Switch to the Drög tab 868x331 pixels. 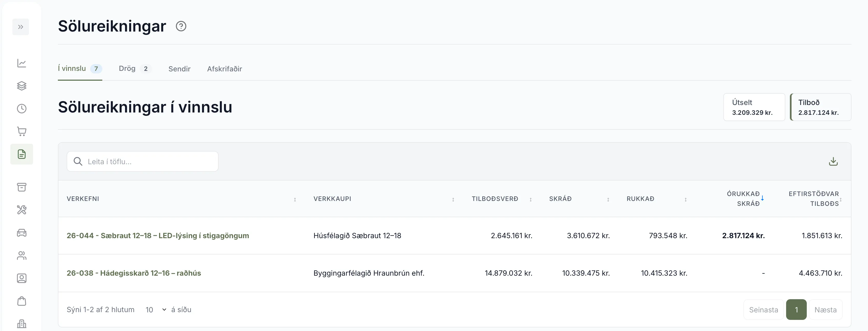[135, 69]
